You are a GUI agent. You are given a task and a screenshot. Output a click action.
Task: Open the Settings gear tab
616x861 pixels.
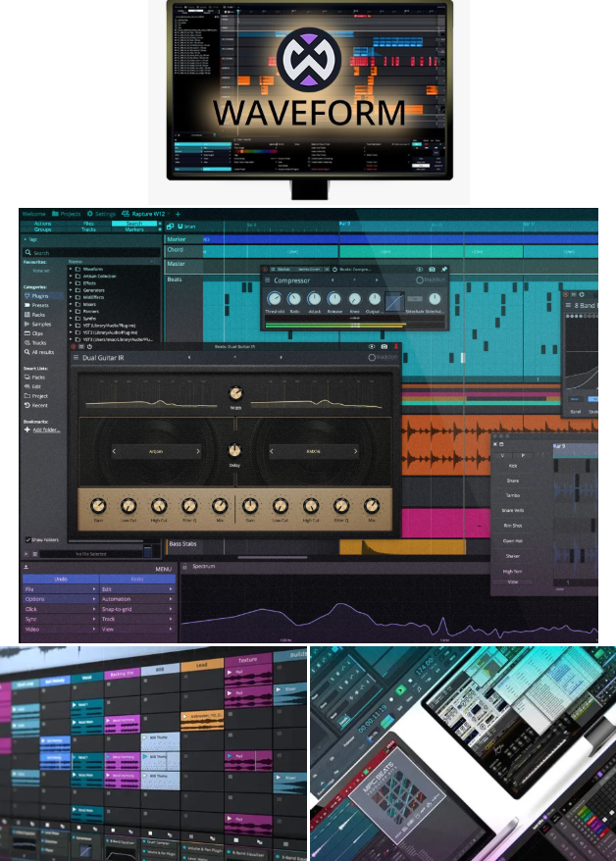pos(90,214)
